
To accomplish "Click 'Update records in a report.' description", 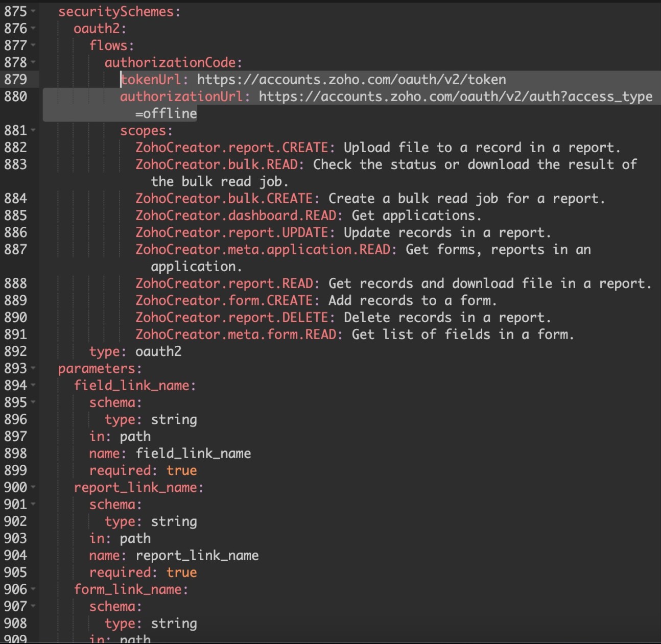I will click(x=447, y=232).
